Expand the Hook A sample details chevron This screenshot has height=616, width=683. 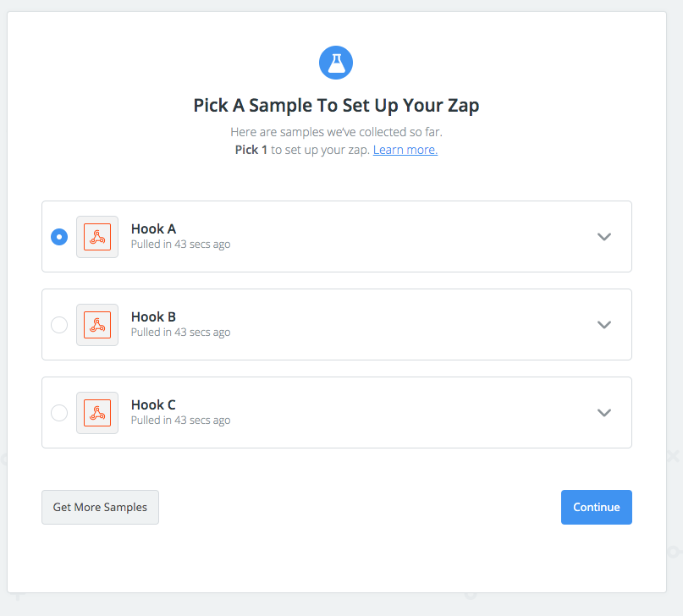point(604,237)
